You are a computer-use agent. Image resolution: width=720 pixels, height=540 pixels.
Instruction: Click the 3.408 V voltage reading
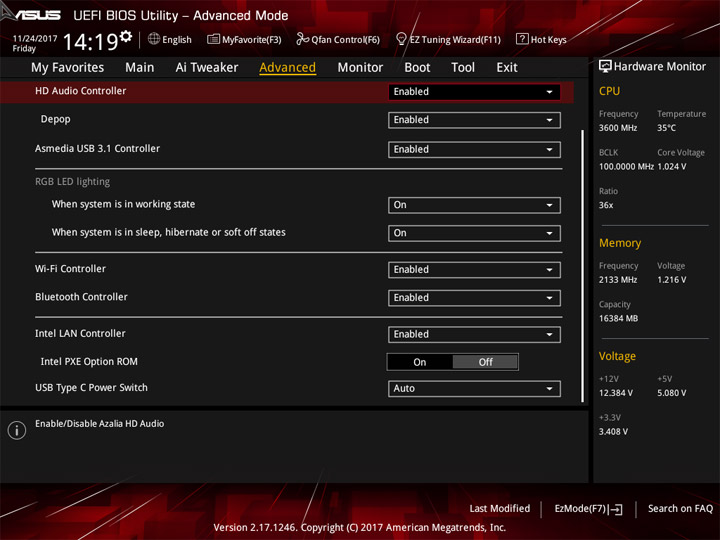click(x=613, y=432)
